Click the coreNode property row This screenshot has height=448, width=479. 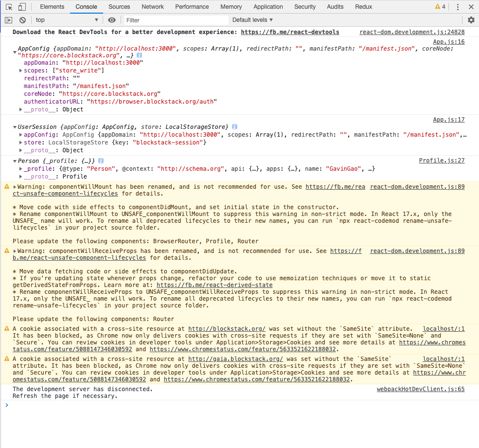tap(92, 94)
